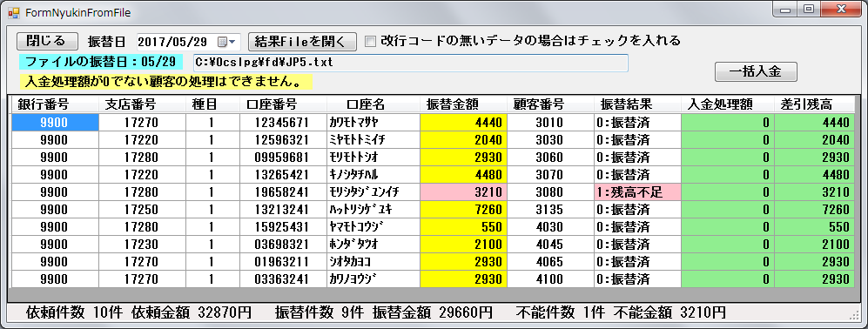Click customer number 3010 cell

pos(551,123)
